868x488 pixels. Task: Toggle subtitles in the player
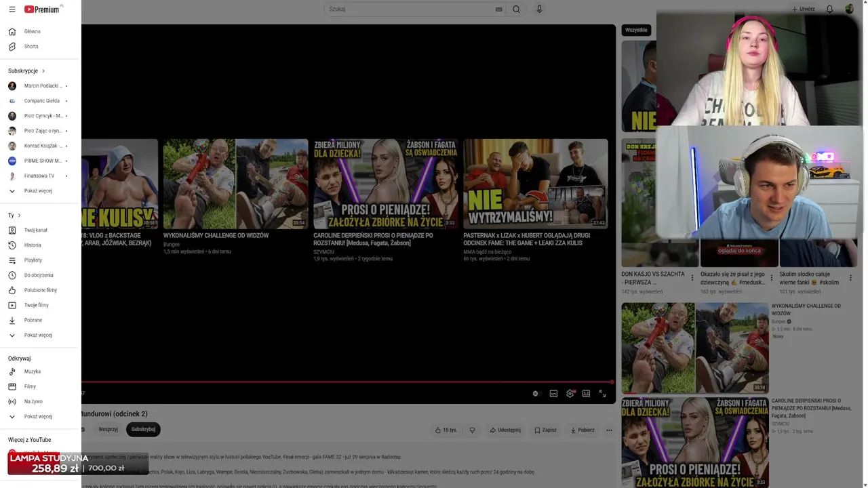pos(553,393)
